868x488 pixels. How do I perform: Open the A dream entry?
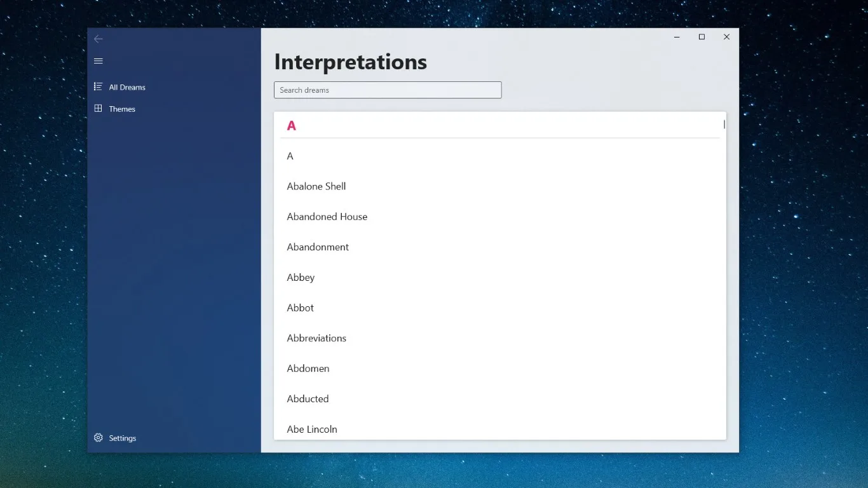pyautogui.click(x=500, y=156)
